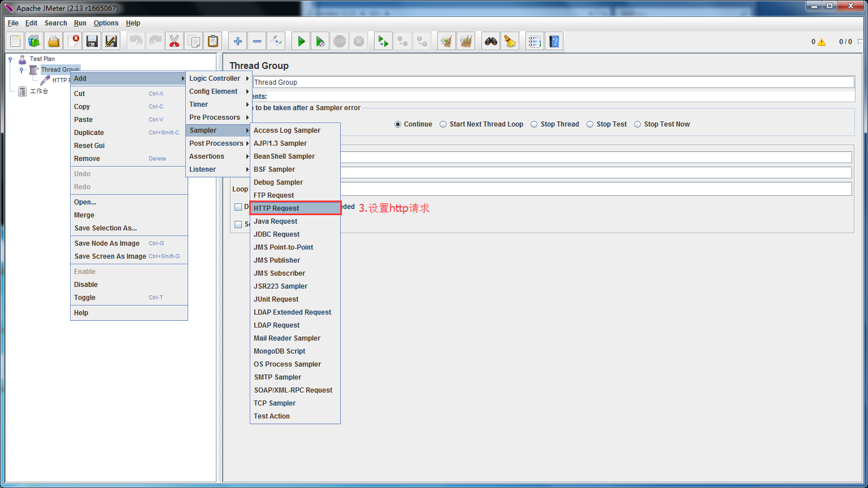The height and width of the screenshot is (488, 868).
Task: Click the Help question mark toolbar icon
Action: point(554,41)
